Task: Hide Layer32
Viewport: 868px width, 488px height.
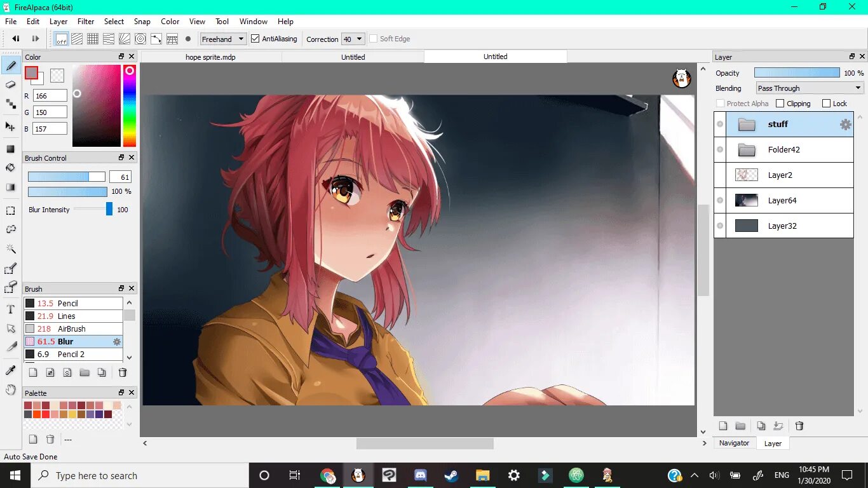Action: click(x=720, y=226)
